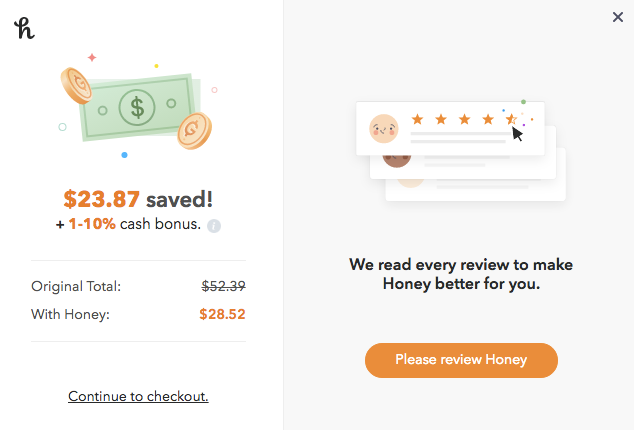634x430 pixels.
Task: Close the Honey savings popup
Action: coord(617,17)
